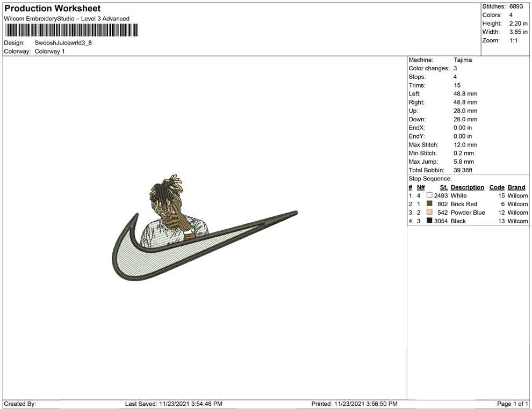Click the Production Worksheet title
532x409 pixels.
(x=53, y=8)
